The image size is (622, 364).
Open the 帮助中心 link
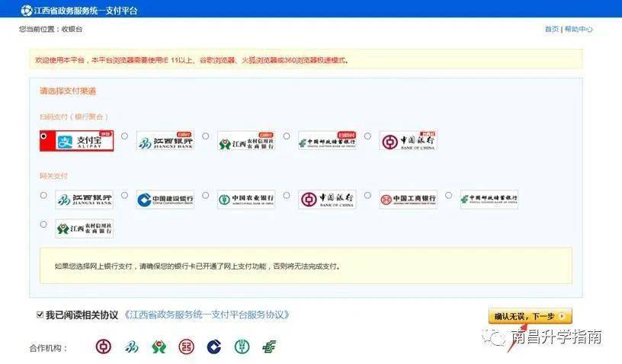click(579, 29)
